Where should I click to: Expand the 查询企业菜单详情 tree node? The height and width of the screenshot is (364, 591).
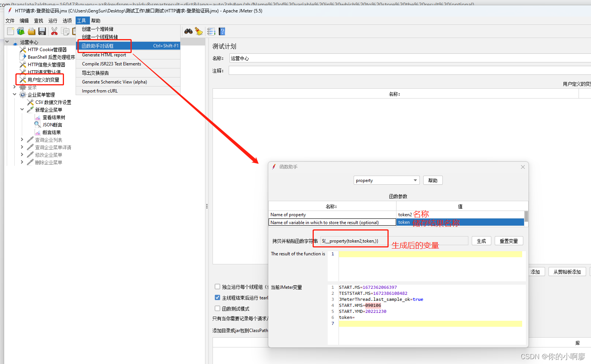coord(22,147)
